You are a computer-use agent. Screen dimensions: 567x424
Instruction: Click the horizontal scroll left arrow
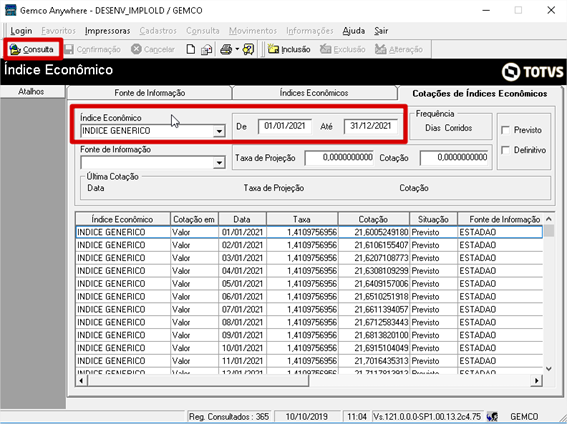click(81, 381)
